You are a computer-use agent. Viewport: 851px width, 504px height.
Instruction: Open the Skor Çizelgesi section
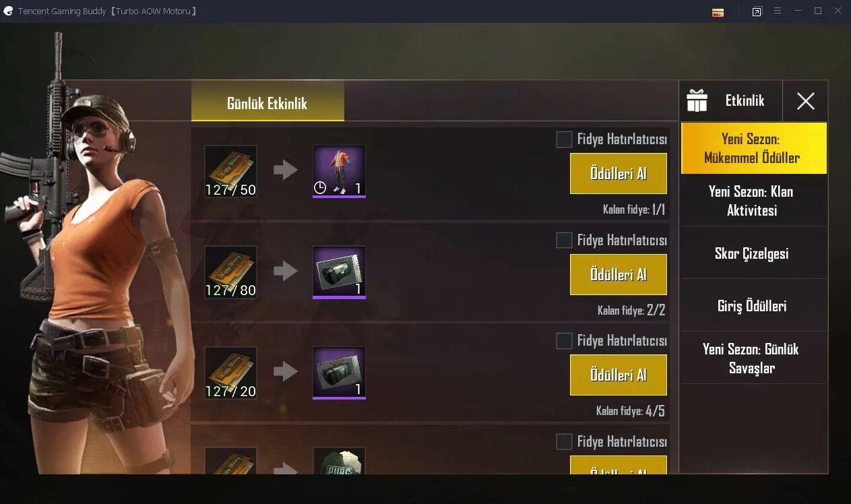click(x=753, y=253)
